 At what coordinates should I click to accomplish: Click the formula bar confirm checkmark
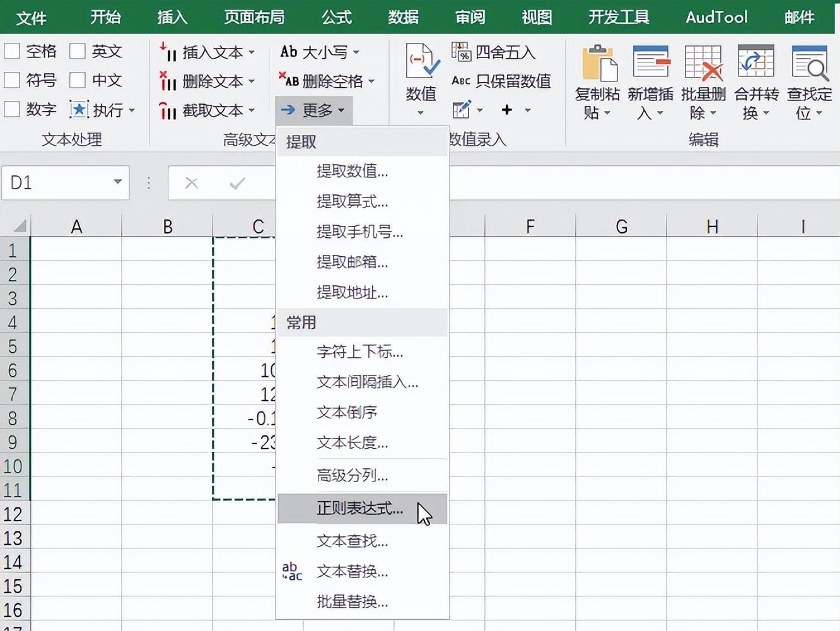(x=238, y=184)
